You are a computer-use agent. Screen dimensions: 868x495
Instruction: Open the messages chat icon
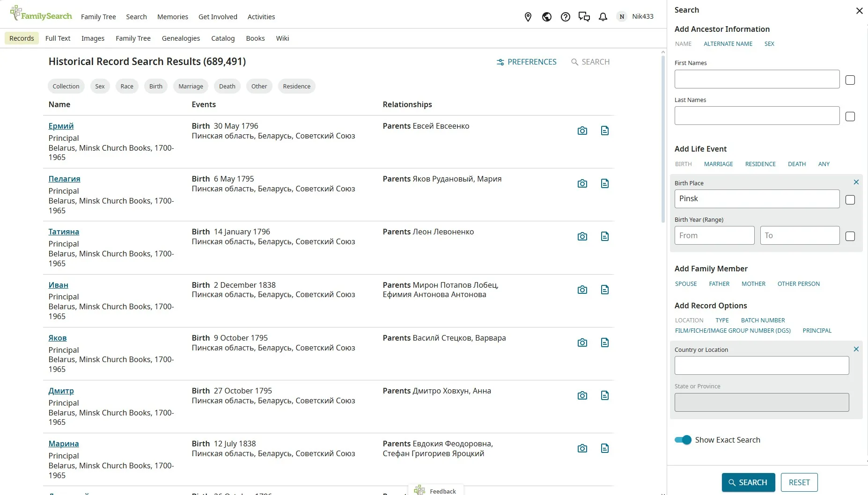584,17
